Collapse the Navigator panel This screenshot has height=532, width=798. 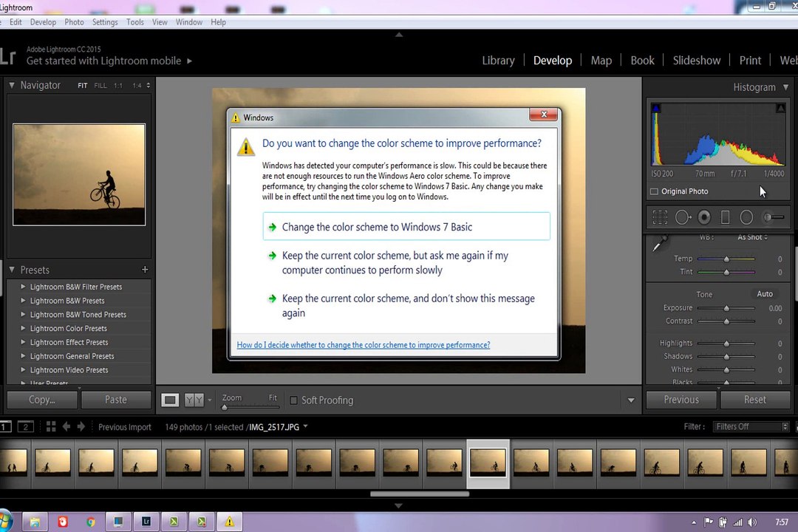[x=12, y=85]
